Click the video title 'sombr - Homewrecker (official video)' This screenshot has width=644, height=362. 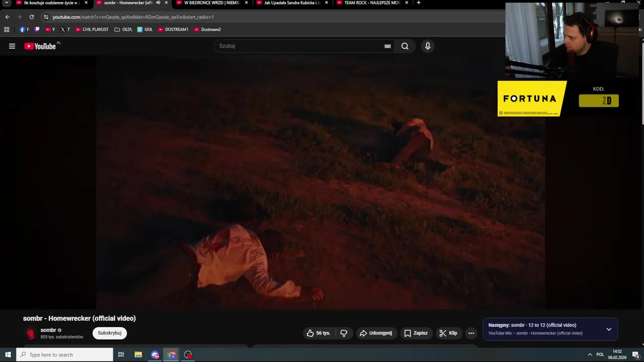tap(79, 318)
